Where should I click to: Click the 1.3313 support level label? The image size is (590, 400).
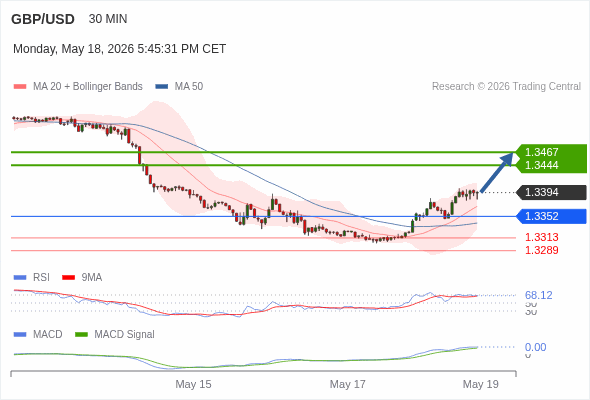[x=541, y=237]
